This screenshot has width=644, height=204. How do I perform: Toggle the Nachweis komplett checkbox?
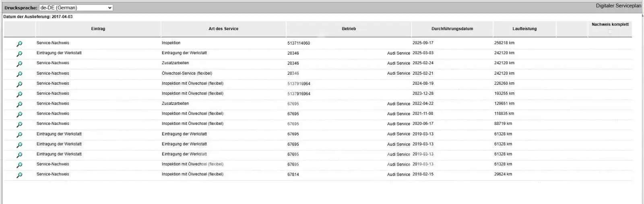point(610,32)
